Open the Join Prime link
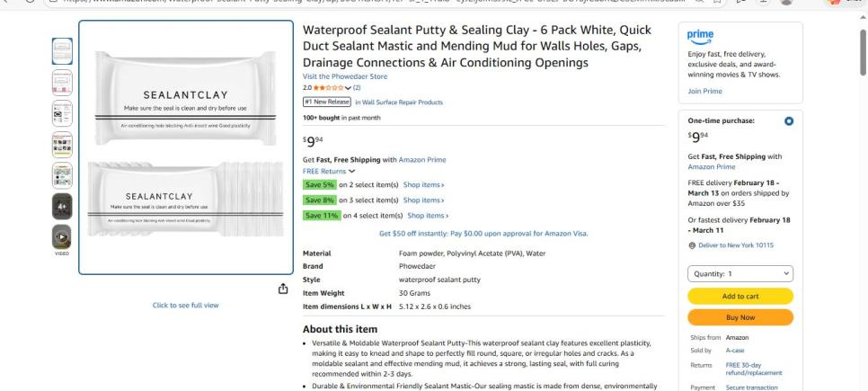868x391 pixels. coord(704,91)
